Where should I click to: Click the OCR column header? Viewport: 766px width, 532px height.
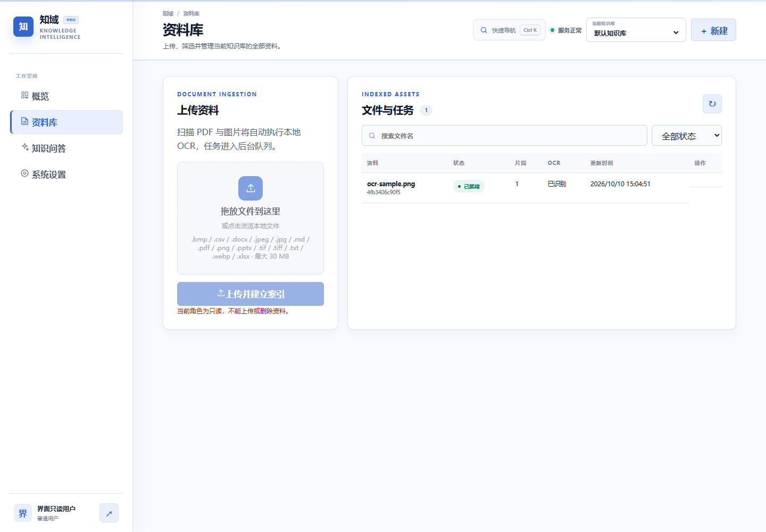[554, 163]
